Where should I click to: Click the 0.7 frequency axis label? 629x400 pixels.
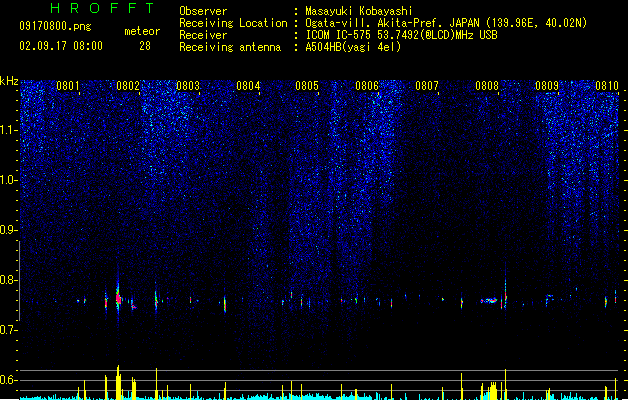pyautogui.click(x=9, y=330)
